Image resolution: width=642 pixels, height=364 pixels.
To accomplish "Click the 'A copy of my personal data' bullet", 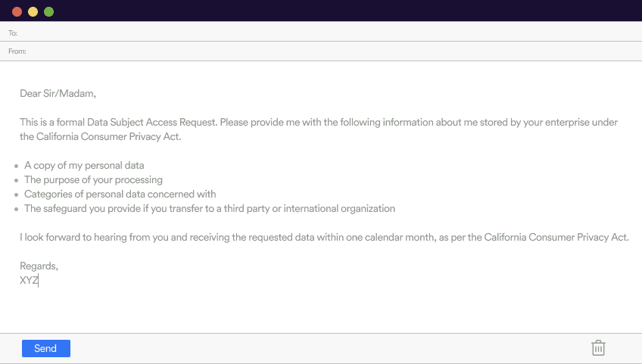I will click(x=84, y=165).
